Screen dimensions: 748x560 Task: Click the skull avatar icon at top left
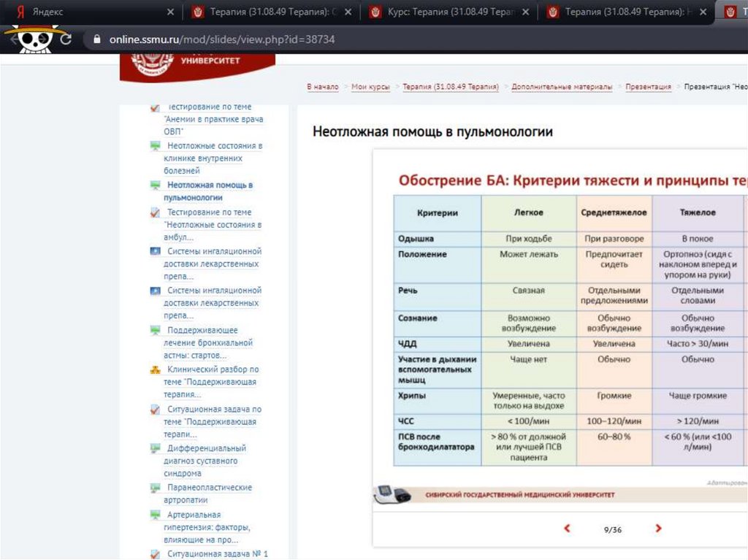(34, 38)
